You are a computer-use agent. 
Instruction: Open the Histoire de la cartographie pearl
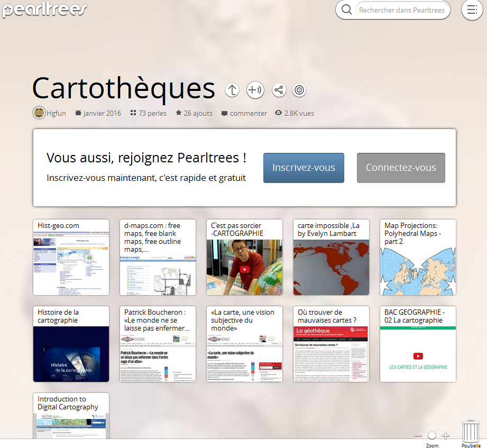(x=71, y=344)
